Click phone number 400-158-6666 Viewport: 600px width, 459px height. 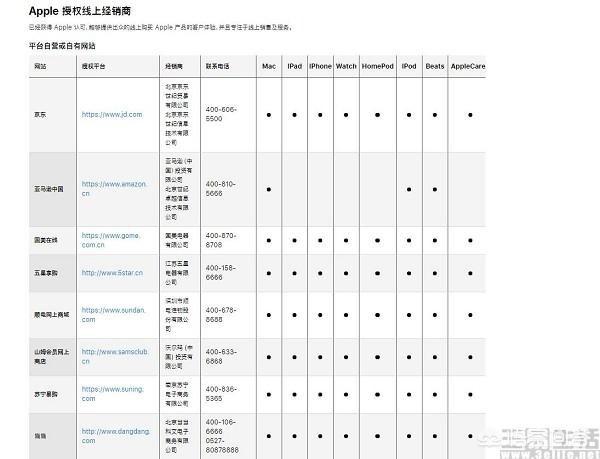pyautogui.click(x=220, y=273)
